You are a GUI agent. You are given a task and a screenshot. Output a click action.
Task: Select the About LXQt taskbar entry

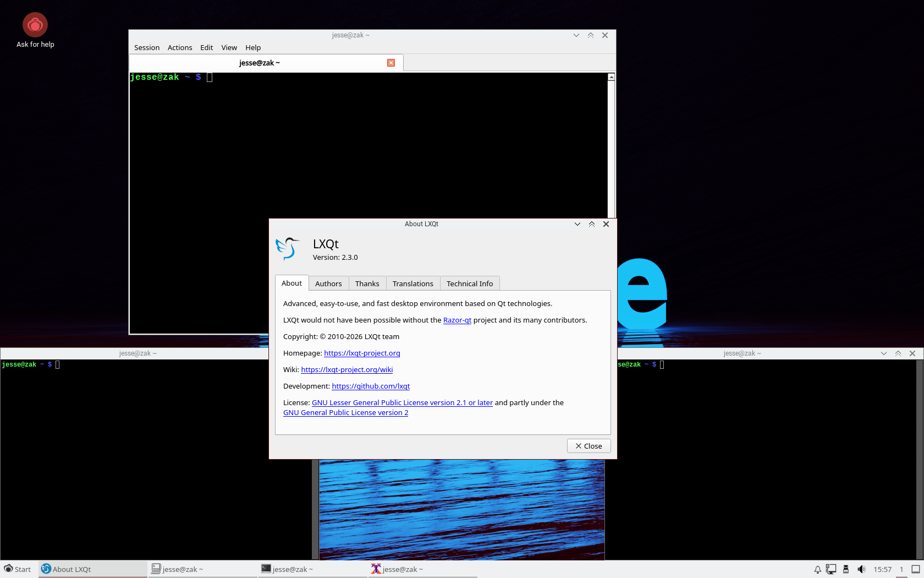pyautogui.click(x=93, y=569)
